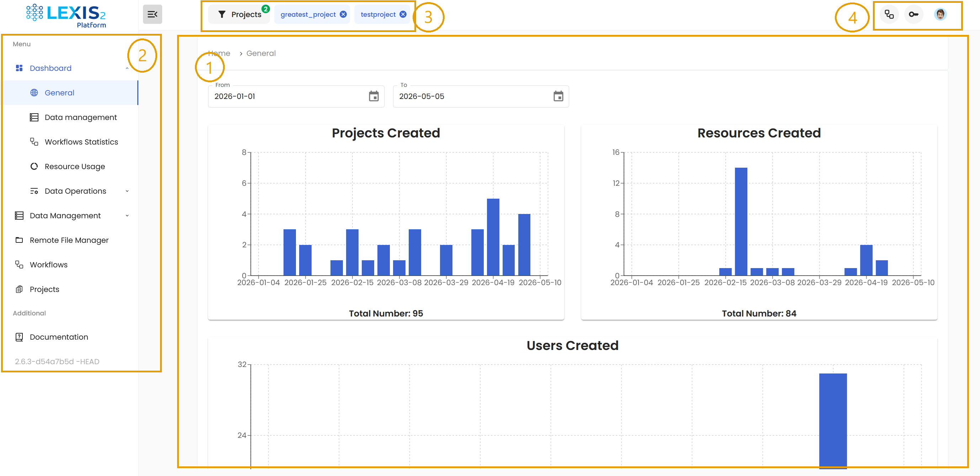Open the To date calendar picker

(x=558, y=96)
